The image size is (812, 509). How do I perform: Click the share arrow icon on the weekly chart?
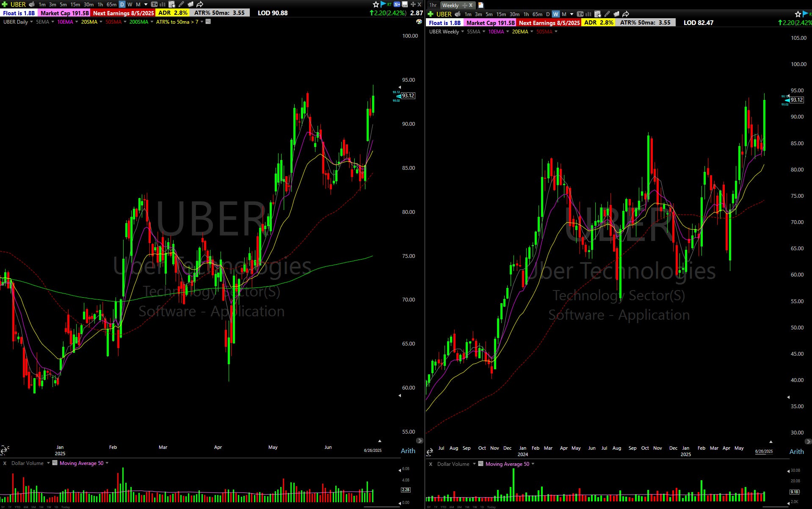pyautogui.click(x=626, y=14)
